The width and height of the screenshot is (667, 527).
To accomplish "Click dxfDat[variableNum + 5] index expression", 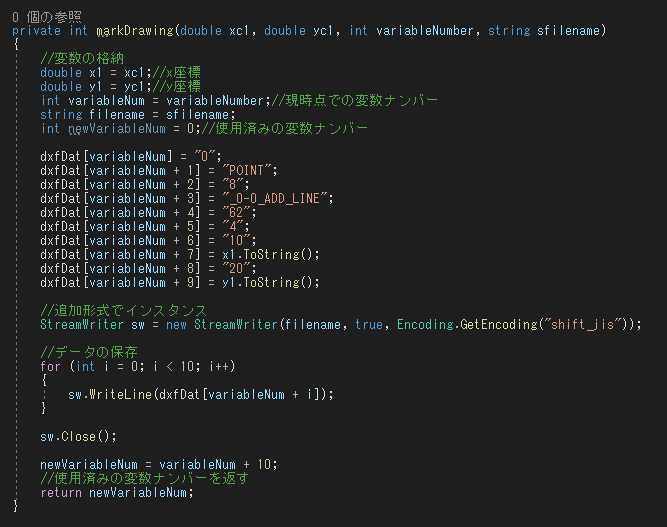I will pos(120,227).
